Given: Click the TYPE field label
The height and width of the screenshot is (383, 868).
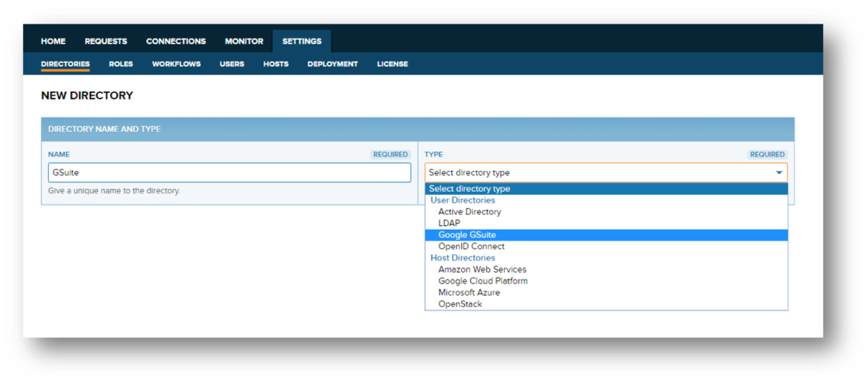Looking at the screenshot, I should click(x=433, y=155).
